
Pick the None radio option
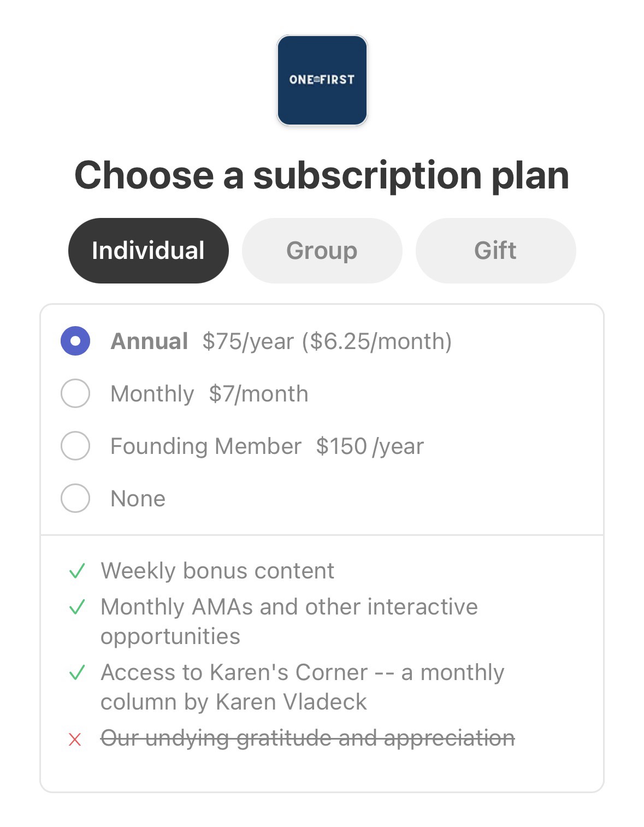[x=75, y=499]
